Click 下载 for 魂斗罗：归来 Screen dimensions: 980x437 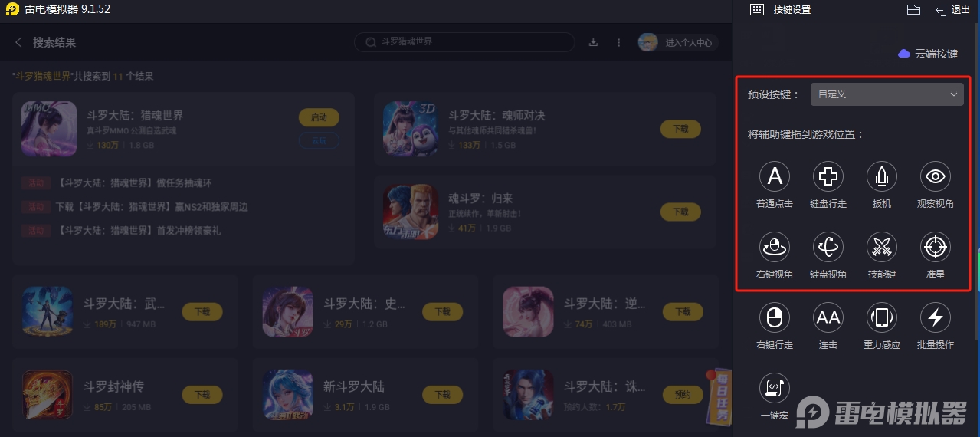680,212
